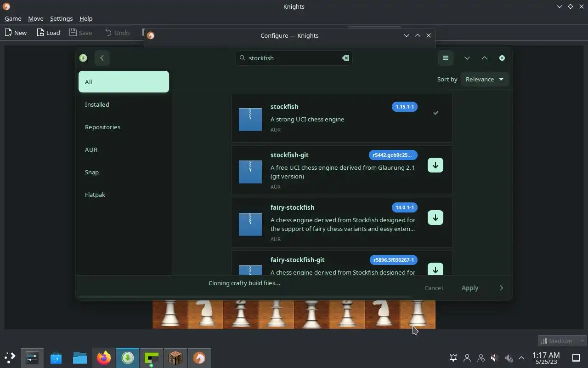Select the Repositories category

(x=124, y=127)
